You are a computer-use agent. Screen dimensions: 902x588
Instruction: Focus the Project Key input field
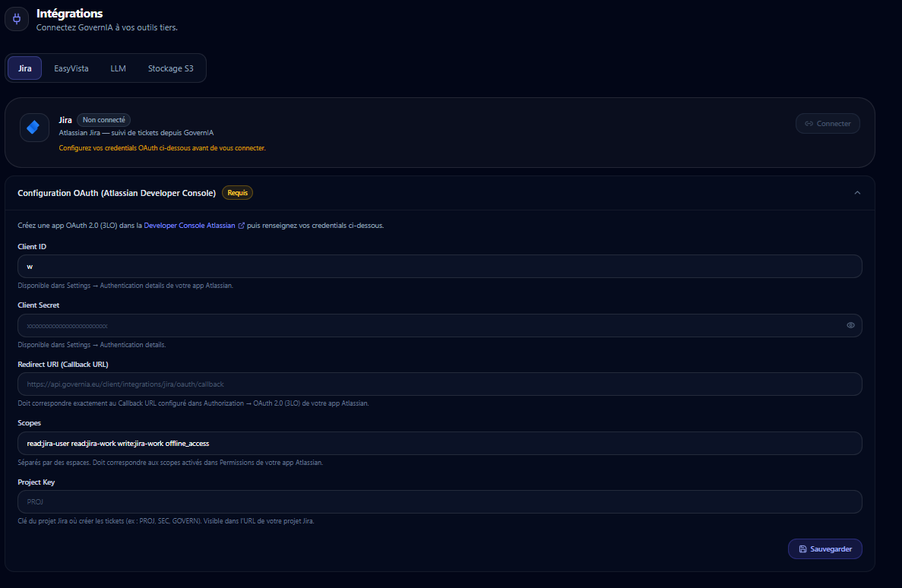click(439, 501)
